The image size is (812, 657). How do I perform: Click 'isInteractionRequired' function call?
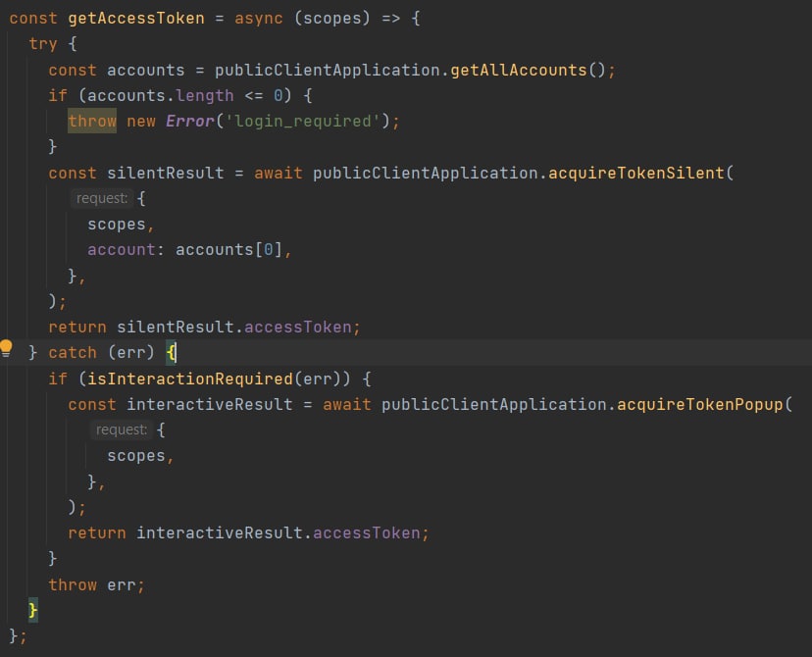(190, 379)
